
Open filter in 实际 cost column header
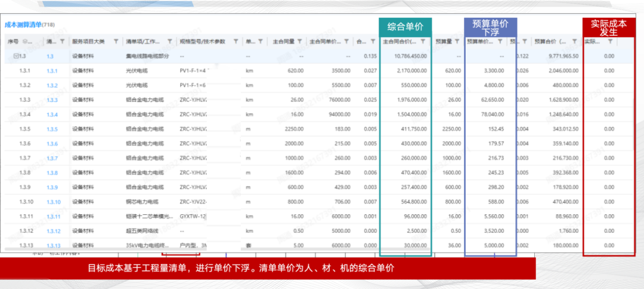point(610,42)
